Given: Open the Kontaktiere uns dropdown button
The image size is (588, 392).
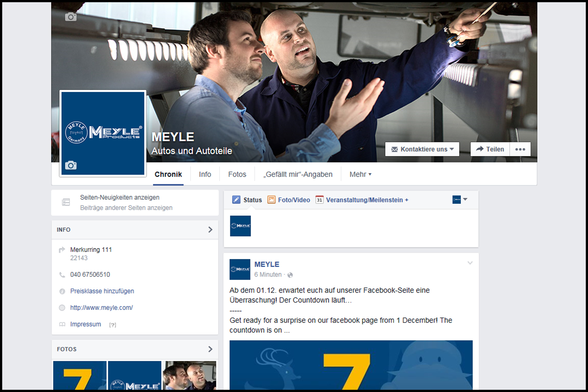Looking at the screenshot, I should [422, 149].
